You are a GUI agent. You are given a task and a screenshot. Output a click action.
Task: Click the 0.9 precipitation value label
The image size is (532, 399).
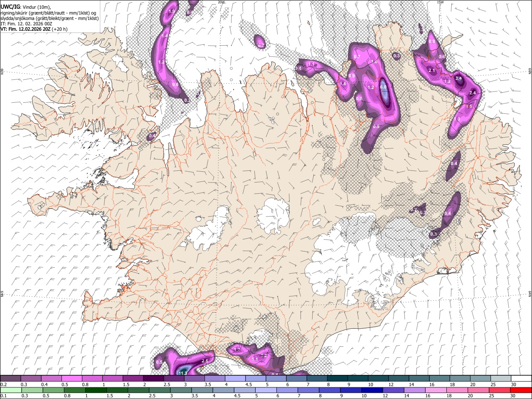tap(352, 76)
